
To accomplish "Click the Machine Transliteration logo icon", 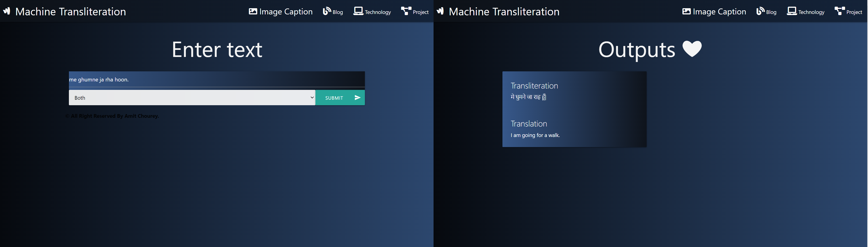I will pyautogui.click(x=7, y=11).
